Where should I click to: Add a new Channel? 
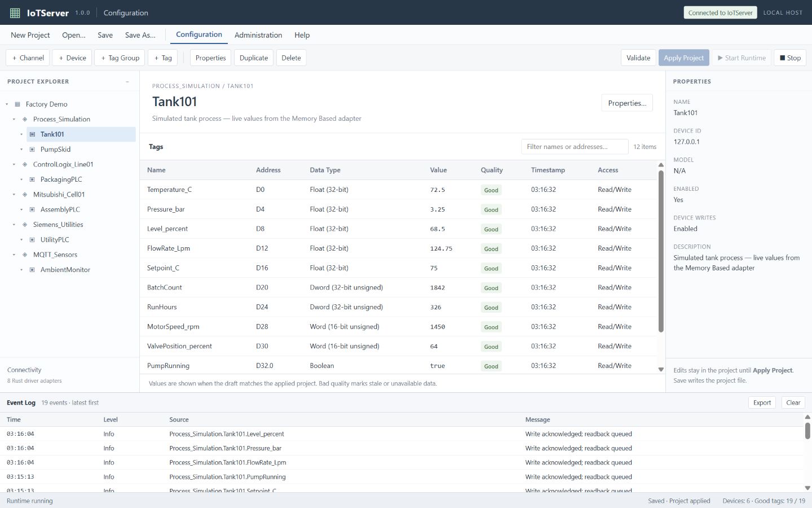[28, 58]
